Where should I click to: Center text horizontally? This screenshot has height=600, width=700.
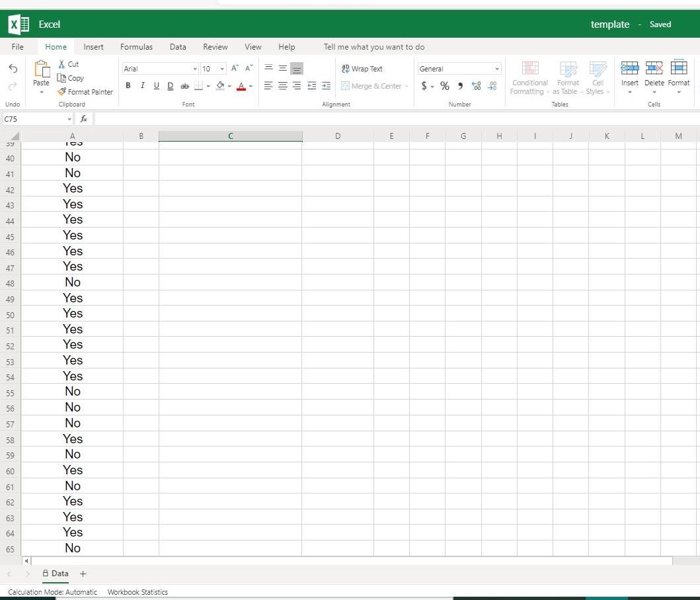(x=283, y=86)
